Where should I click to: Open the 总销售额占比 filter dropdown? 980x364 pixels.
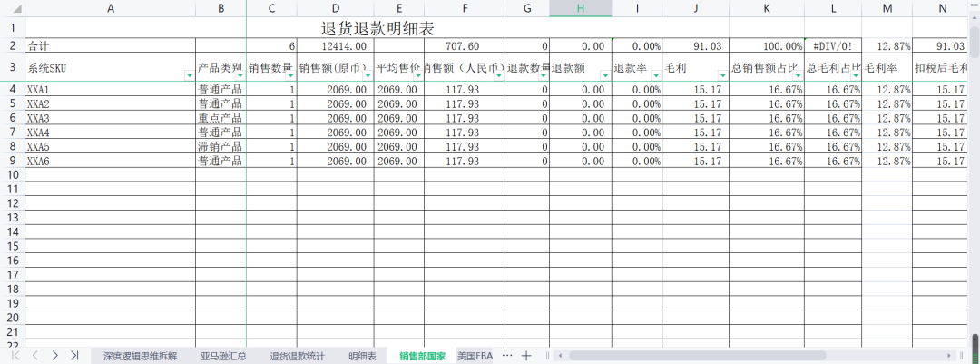(x=799, y=75)
